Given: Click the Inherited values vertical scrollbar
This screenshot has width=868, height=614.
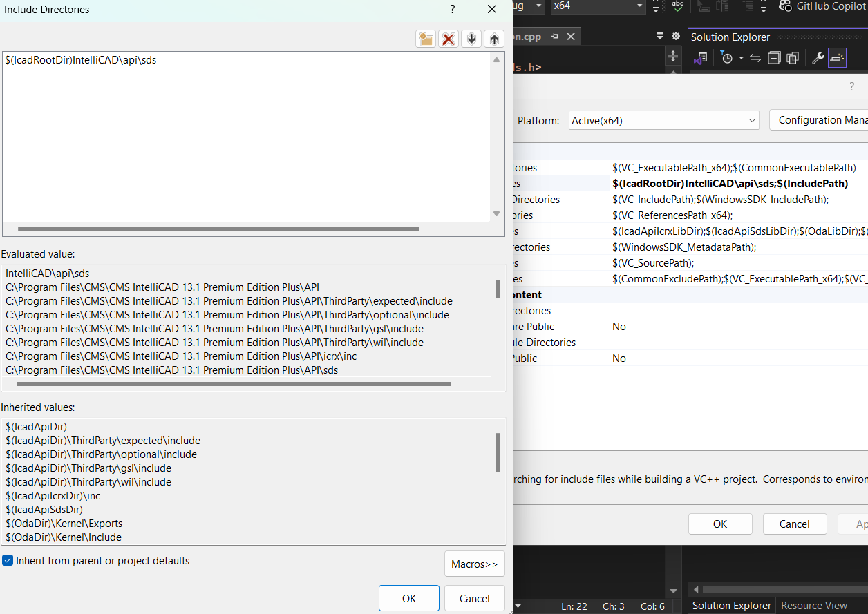Looking at the screenshot, I should click(x=498, y=452).
